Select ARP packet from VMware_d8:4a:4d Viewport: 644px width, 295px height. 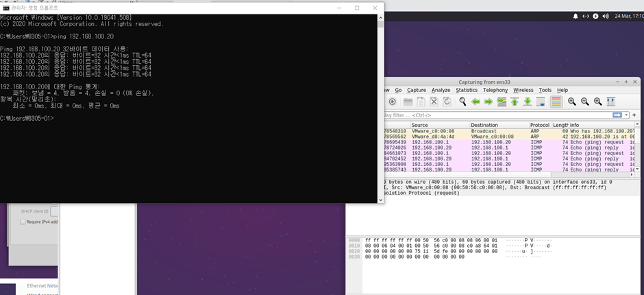[508, 137]
